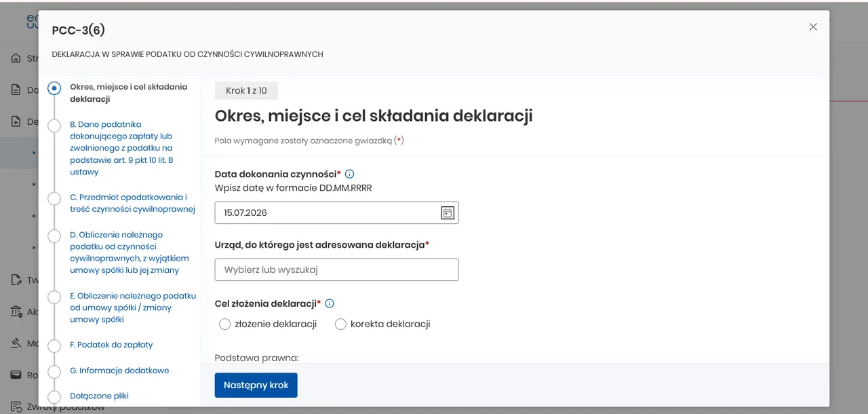Go to the Dołączone pliki step

tap(99, 396)
